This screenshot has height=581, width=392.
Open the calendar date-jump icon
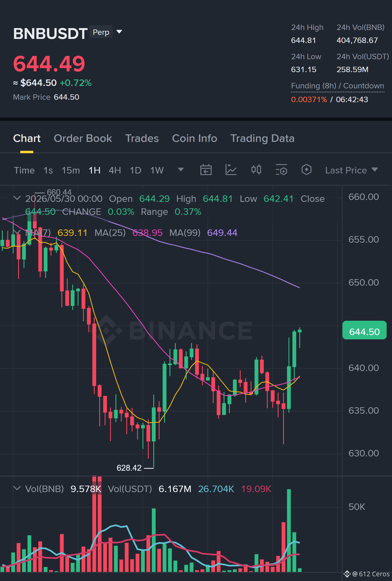(206, 170)
